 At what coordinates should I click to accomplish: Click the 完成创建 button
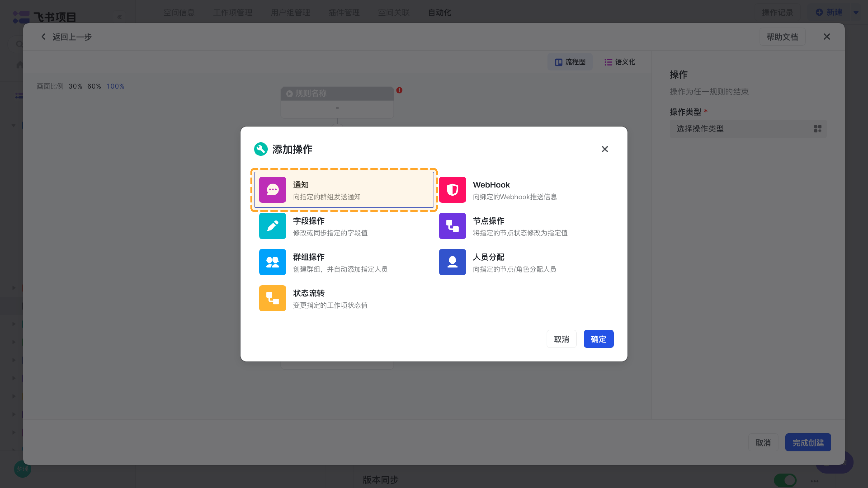[808, 442]
